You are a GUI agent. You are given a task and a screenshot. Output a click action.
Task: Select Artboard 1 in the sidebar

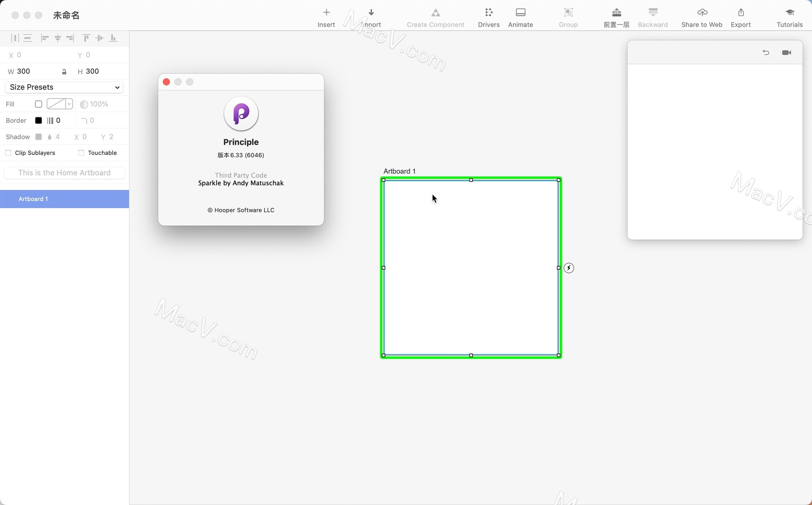pos(64,199)
